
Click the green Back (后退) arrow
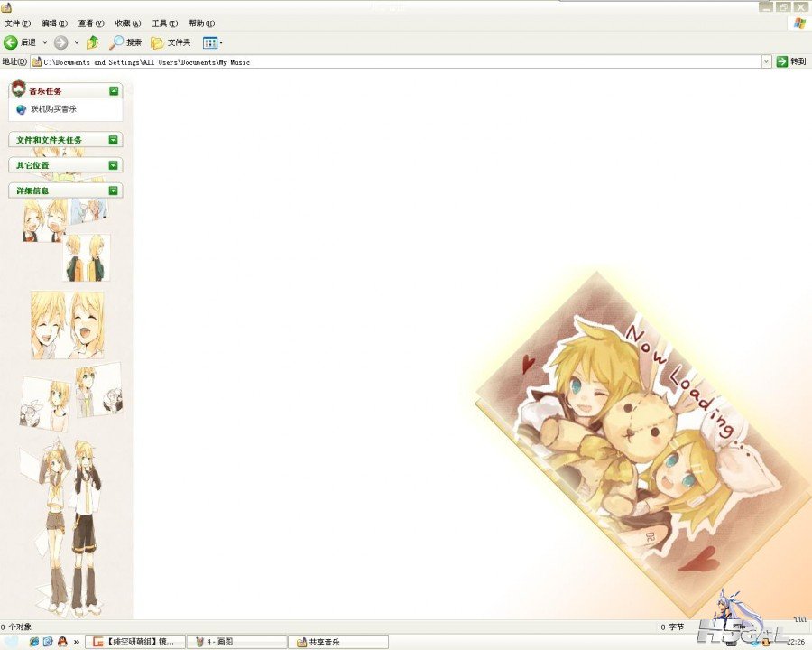10,42
